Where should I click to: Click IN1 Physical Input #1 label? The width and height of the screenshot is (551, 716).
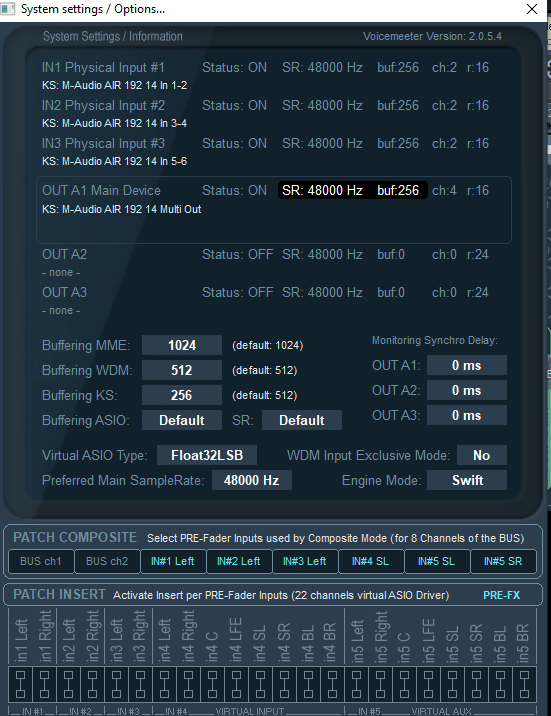tap(103, 68)
